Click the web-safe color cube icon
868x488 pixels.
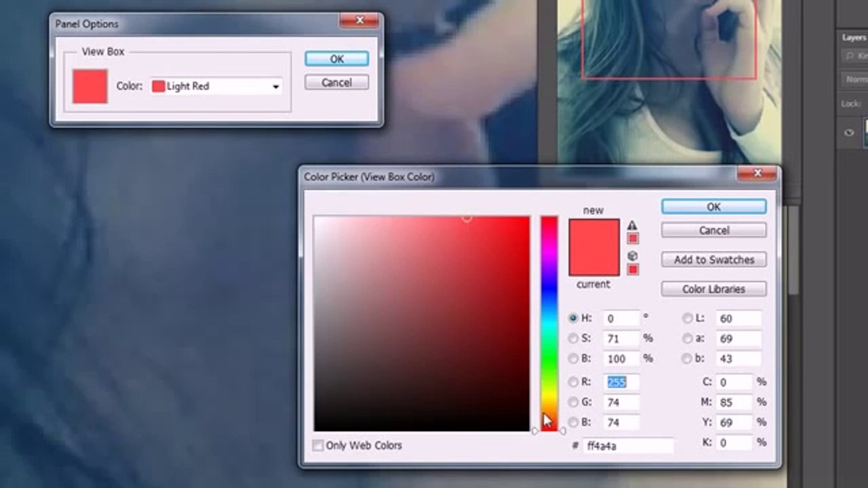tap(632, 256)
